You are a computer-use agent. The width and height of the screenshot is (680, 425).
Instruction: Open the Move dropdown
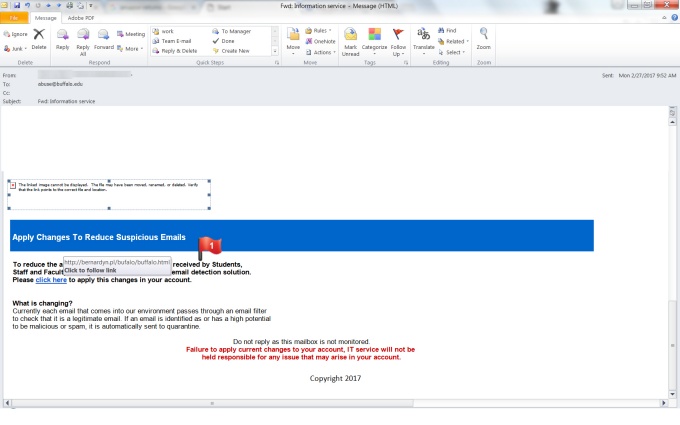[293, 42]
